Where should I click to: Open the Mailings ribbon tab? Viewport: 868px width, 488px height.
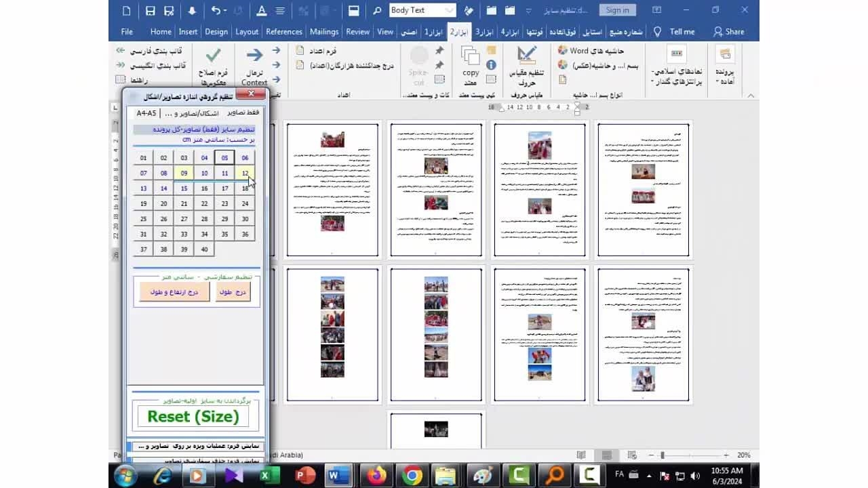tap(323, 32)
